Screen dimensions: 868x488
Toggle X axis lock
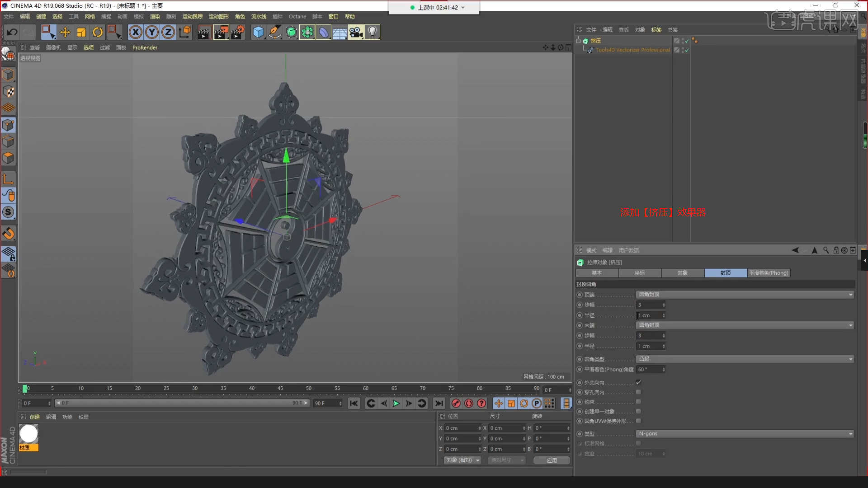(136, 32)
